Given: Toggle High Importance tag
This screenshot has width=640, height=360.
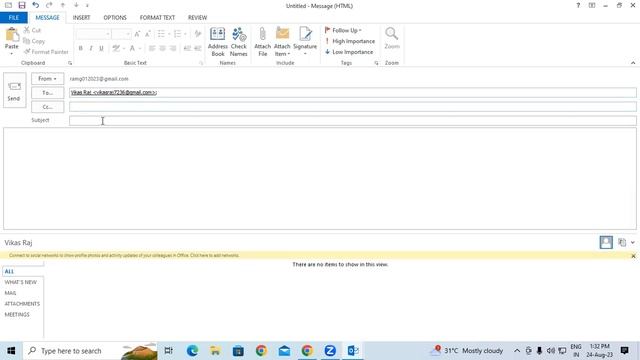Looking at the screenshot, I should pyautogui.click(x=350, y=41).
